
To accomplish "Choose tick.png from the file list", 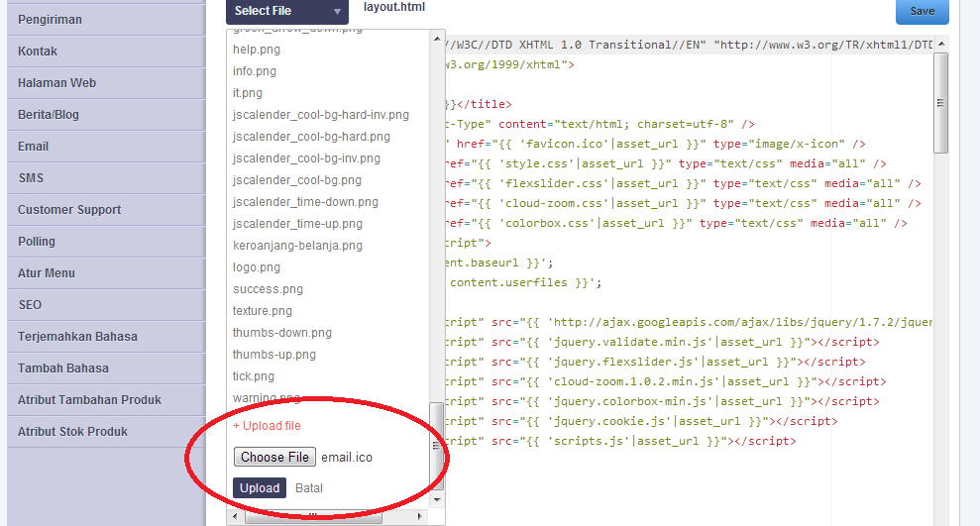I will 254,376.
